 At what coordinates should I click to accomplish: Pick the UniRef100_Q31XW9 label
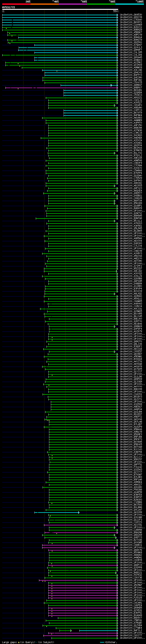(x=131, y=517)
